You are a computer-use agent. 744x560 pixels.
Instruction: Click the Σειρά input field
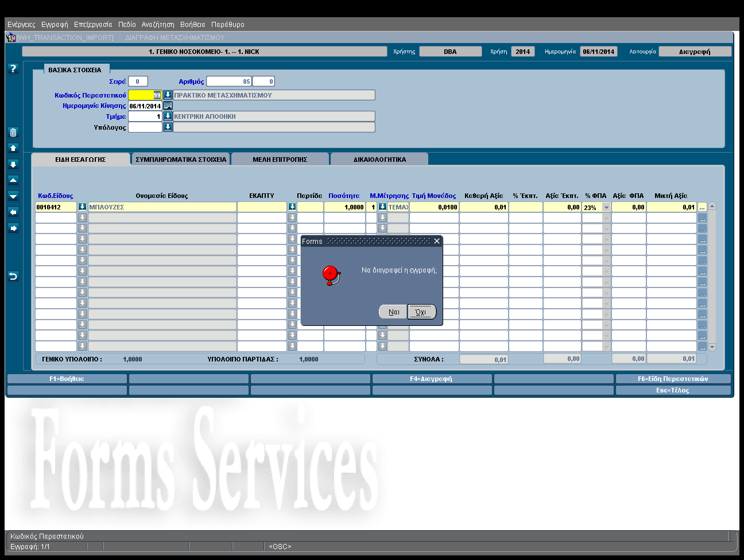138,81
